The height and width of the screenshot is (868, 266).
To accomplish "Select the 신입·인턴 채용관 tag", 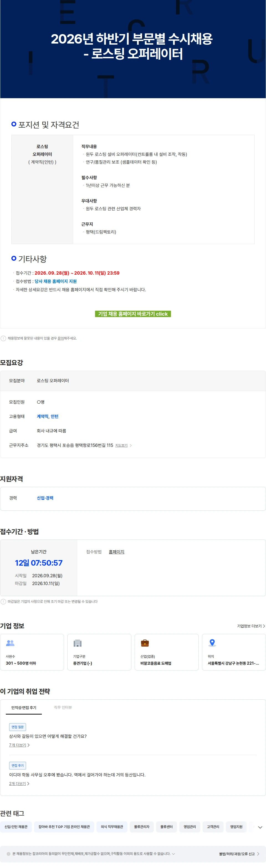I will tap(16, 827).
